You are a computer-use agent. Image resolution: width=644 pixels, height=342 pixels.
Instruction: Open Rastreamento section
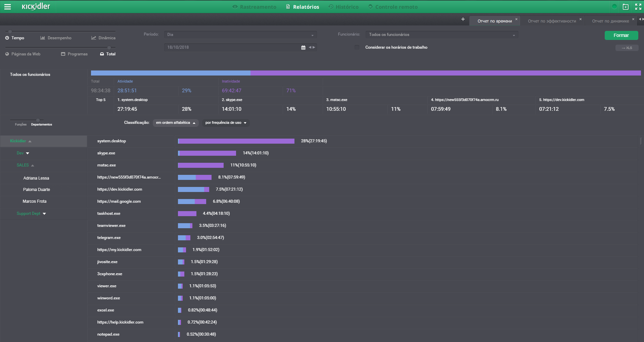(255, 7)
